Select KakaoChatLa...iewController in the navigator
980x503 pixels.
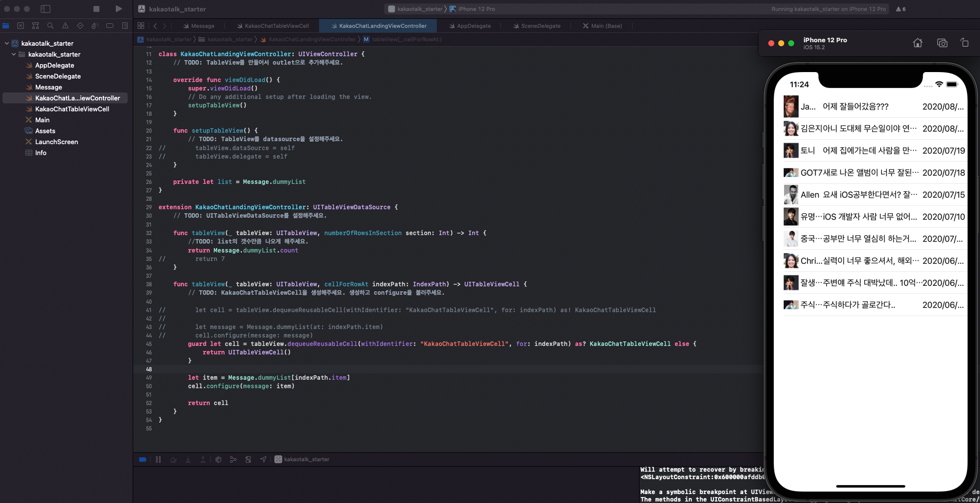tap(65, 98)
